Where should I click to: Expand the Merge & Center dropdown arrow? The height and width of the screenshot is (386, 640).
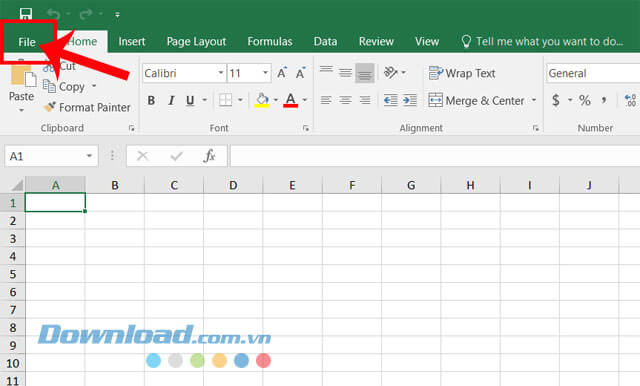[534, 100]
